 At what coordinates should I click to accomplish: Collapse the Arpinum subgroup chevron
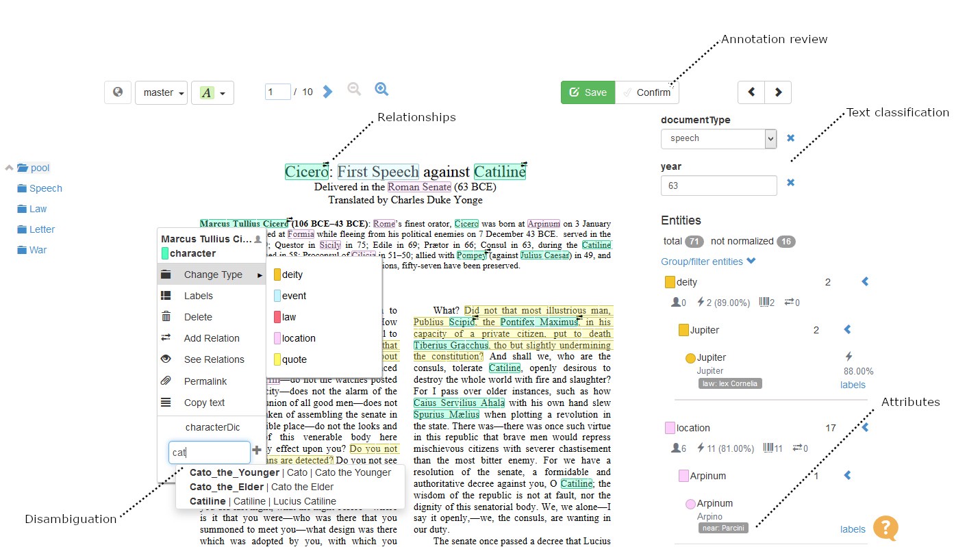847,475
